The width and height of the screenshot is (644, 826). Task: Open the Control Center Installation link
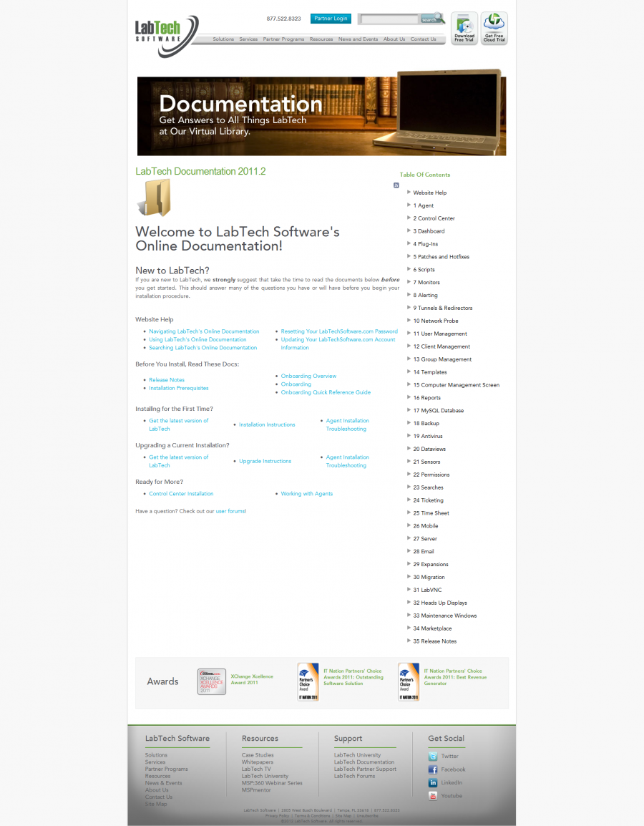[x=181, y=494]
